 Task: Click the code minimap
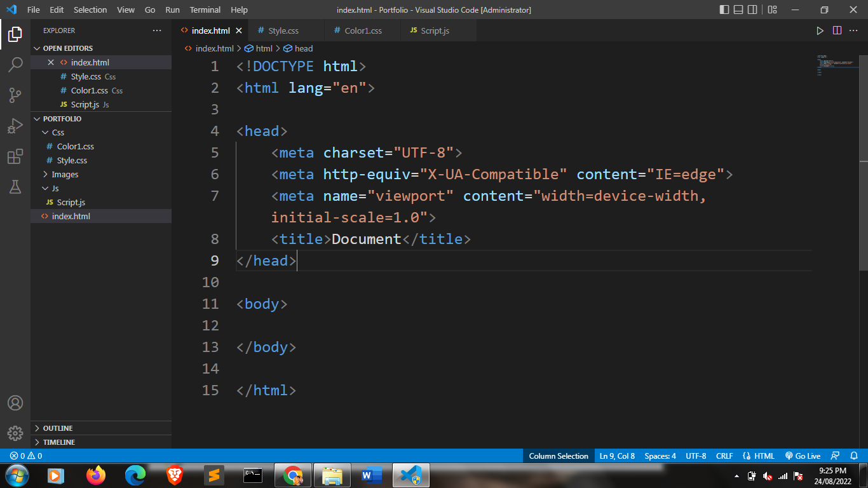(x=835, y=65)
